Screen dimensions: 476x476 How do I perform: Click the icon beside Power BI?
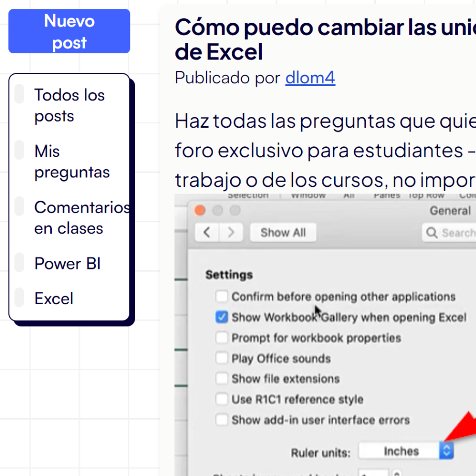pos(19,263)
